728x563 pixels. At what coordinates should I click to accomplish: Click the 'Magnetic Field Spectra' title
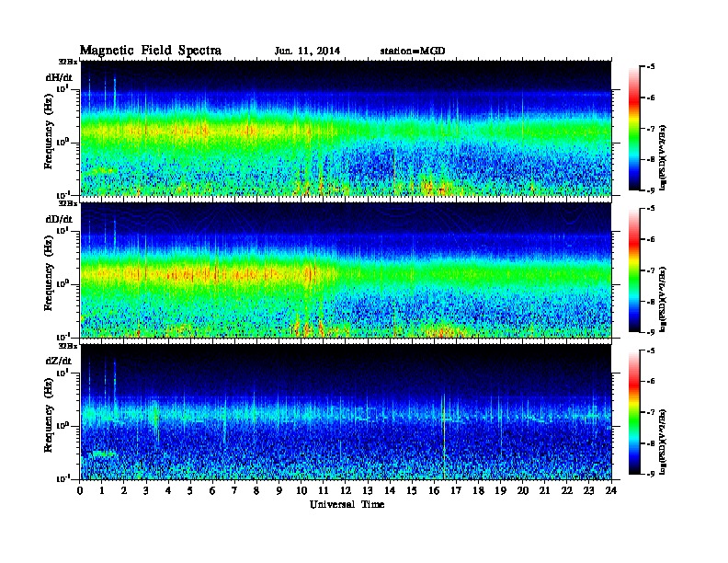point(151,51)
